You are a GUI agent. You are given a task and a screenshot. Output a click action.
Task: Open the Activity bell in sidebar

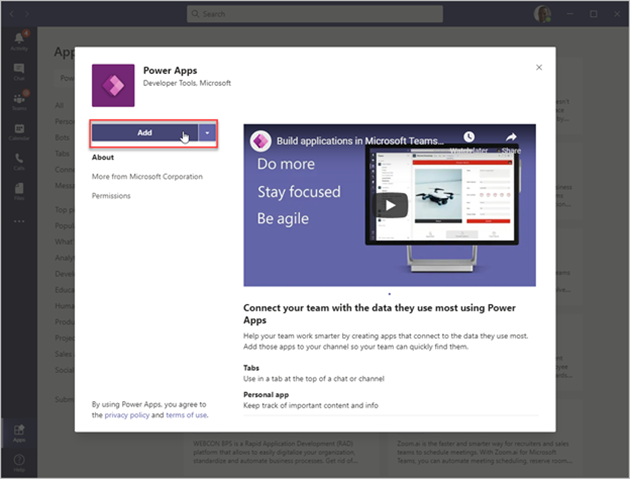pos(19,38)
